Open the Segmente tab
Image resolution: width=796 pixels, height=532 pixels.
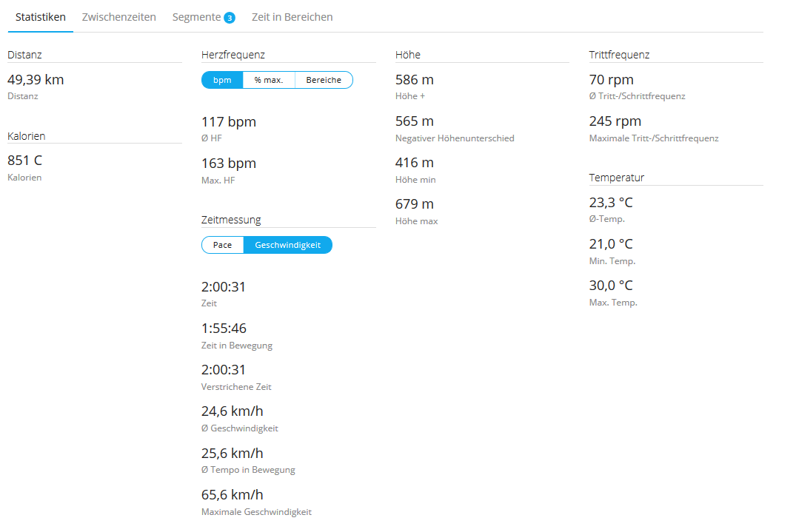(x=196, y=17)
